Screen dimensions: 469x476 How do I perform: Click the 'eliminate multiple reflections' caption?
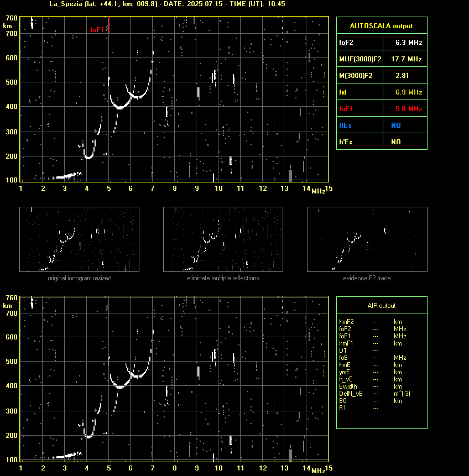pos(223,278)
